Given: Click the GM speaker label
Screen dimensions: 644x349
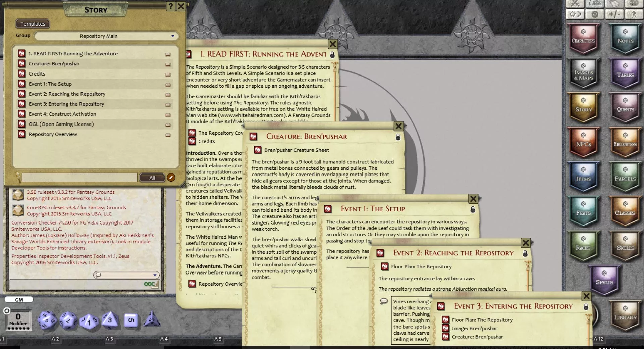Looking at the screenshot, I should tap(19, 300).
